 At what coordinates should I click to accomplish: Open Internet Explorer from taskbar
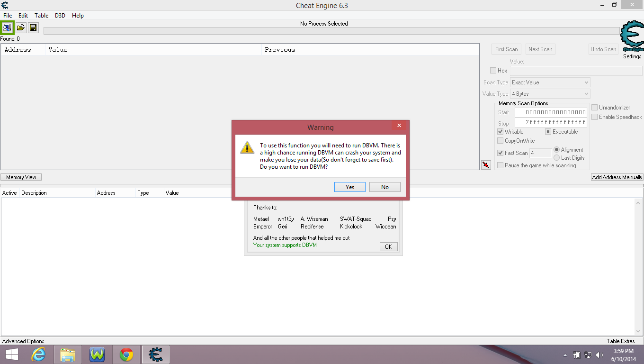pyautogui.click(x=38, y=355)
